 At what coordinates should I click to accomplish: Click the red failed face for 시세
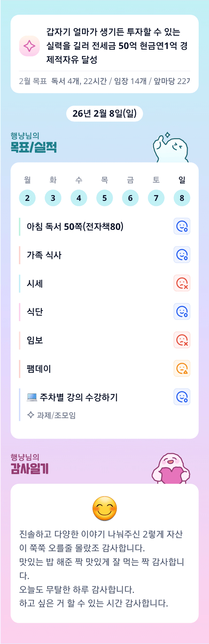tap(182, 283)
